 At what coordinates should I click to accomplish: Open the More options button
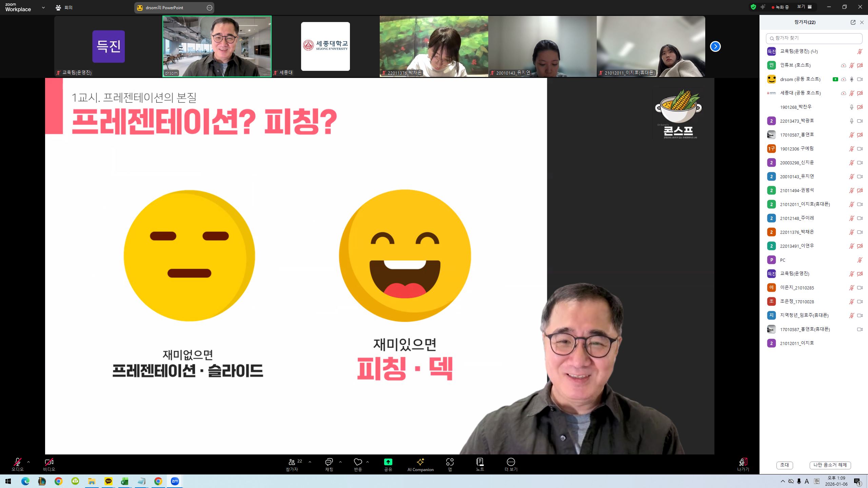coord(511,464)
